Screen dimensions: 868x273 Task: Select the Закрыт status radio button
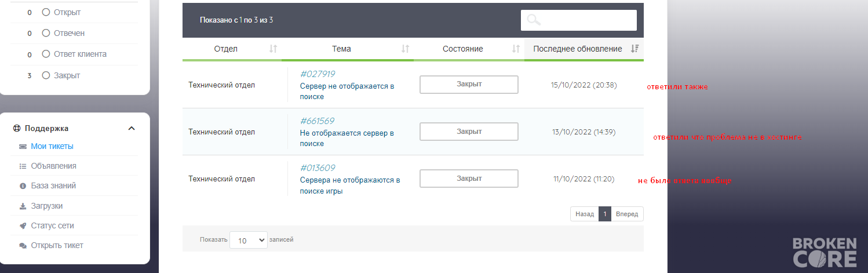(46, 75)
